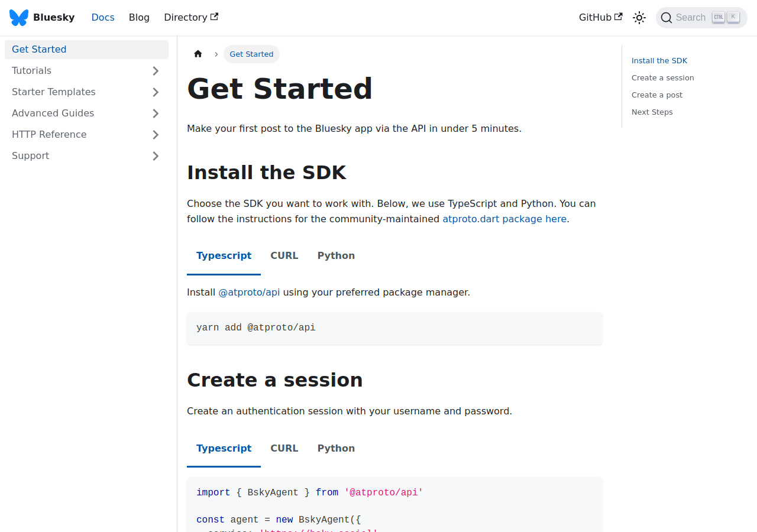Select Python tab under Create a session

click(336, 449)
